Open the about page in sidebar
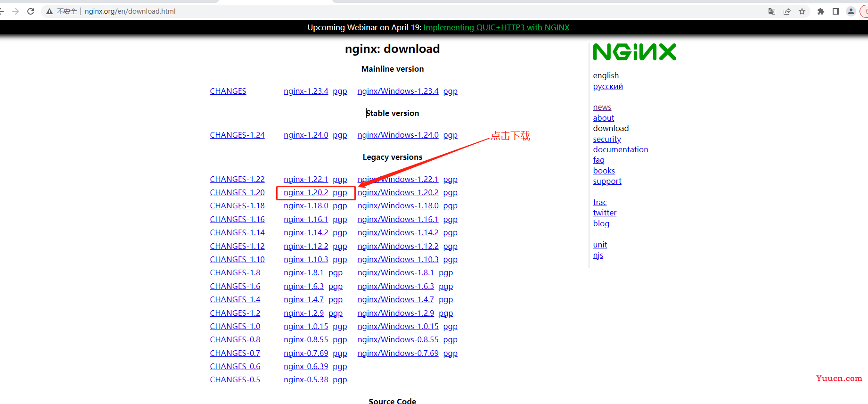This screenshot has height=404, width=868. tap(604, 118)
